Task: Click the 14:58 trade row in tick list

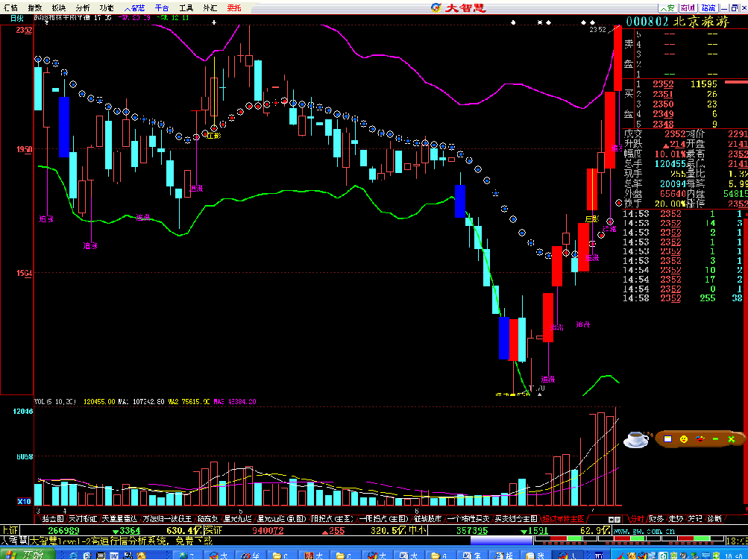Action: [684, 298]
